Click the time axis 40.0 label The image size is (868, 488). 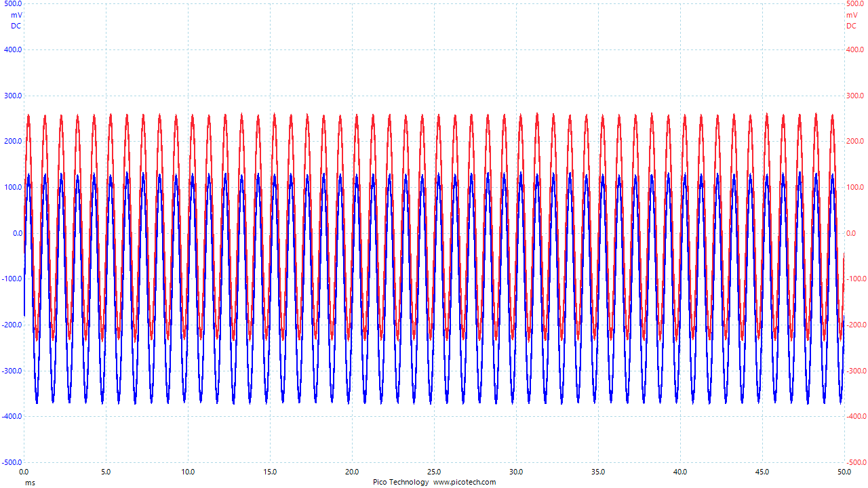click(680, 472)
